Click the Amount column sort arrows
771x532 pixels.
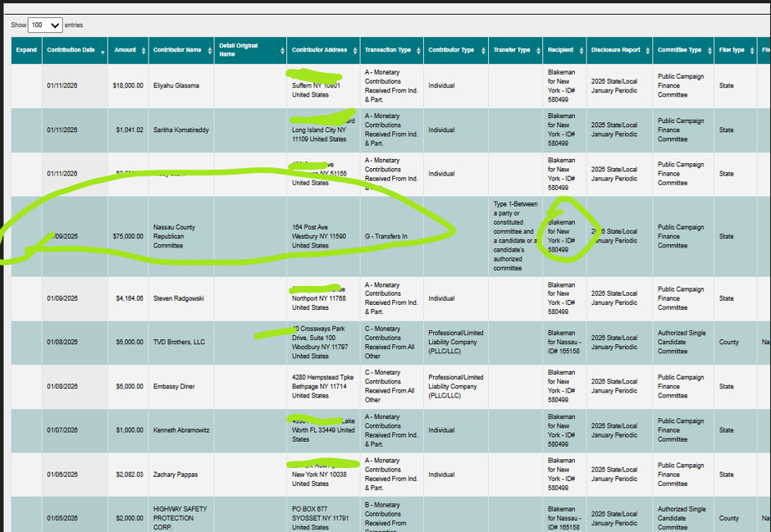click(144, 51)
